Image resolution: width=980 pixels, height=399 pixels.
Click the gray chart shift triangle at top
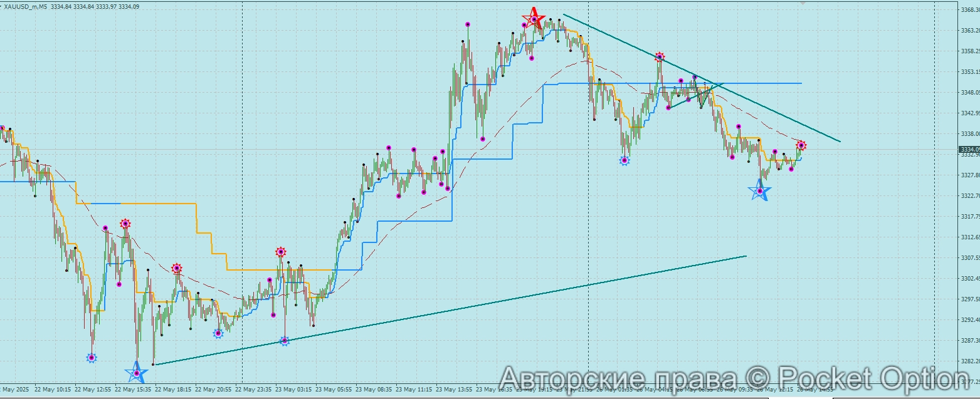803,3
